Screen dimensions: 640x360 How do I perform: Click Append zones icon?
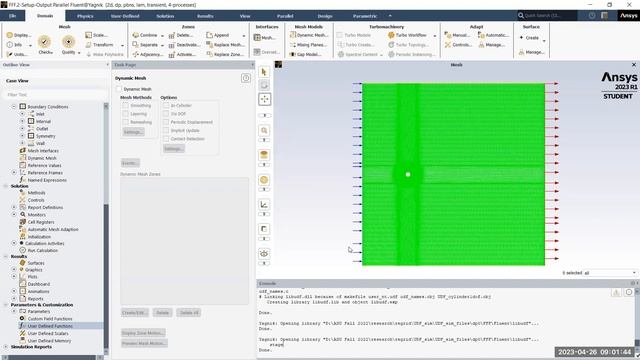pos(209,35)
